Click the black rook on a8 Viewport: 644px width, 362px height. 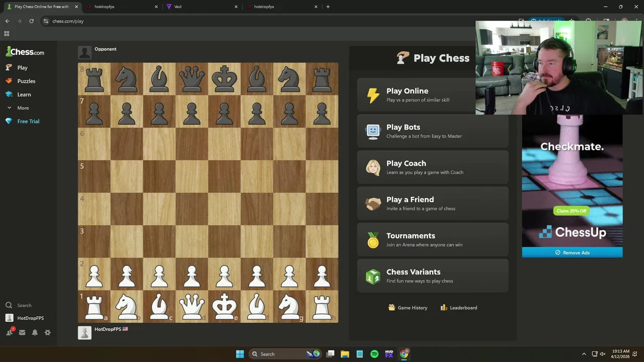(x=94, y=79)
